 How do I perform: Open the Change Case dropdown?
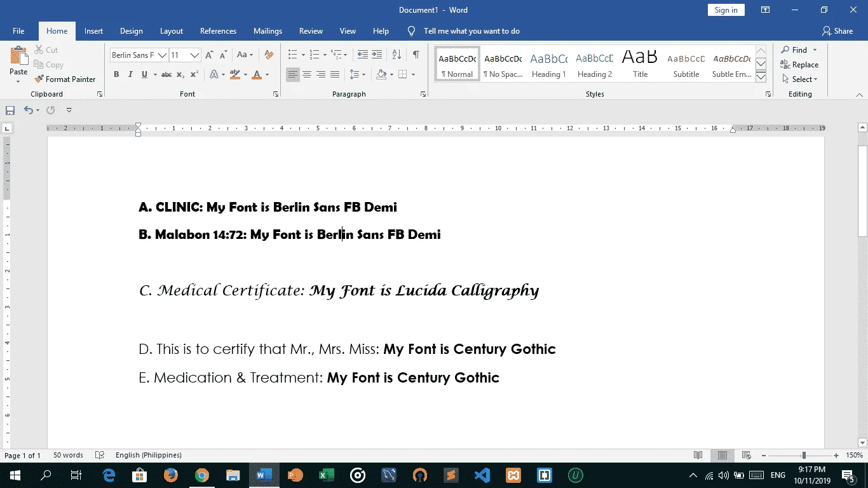point(245,55)
